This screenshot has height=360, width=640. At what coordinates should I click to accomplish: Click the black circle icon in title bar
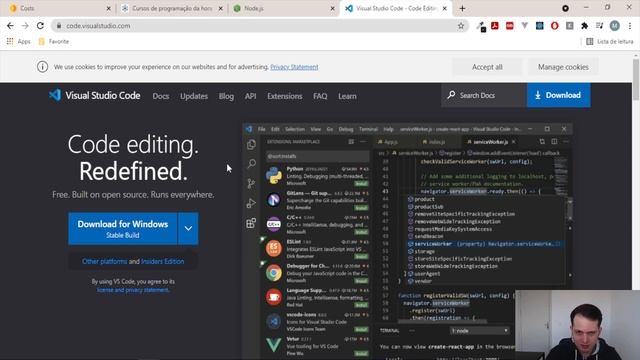pyautogui.click(x=565, y=8)
